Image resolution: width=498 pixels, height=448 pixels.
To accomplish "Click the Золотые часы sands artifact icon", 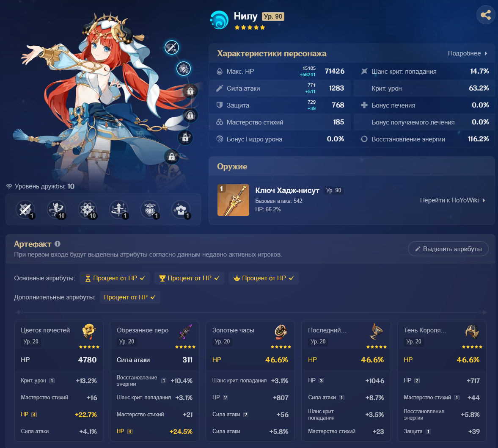I will 281,332.
